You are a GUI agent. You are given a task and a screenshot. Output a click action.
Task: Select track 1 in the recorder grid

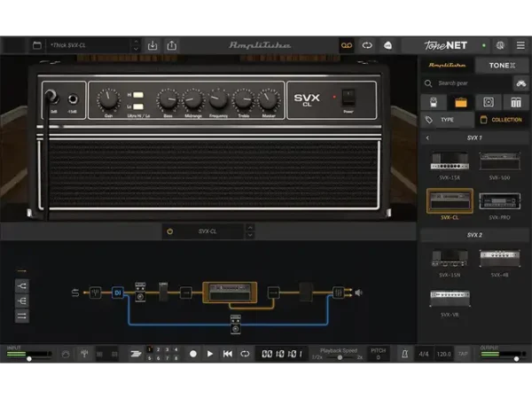pos(150,349)
